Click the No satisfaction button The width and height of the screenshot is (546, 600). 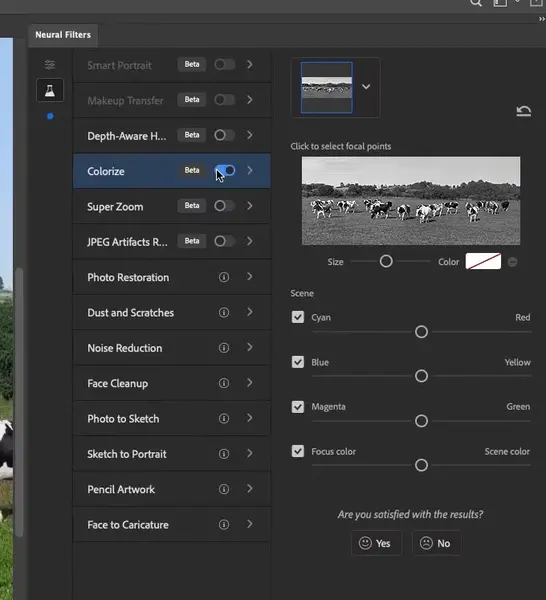click(x=437, y=543)
